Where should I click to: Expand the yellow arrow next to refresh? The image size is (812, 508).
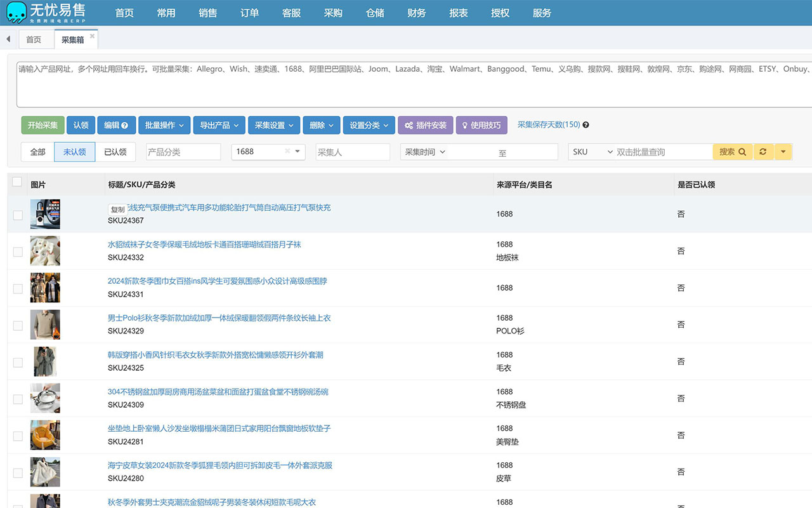coord(783,152)
